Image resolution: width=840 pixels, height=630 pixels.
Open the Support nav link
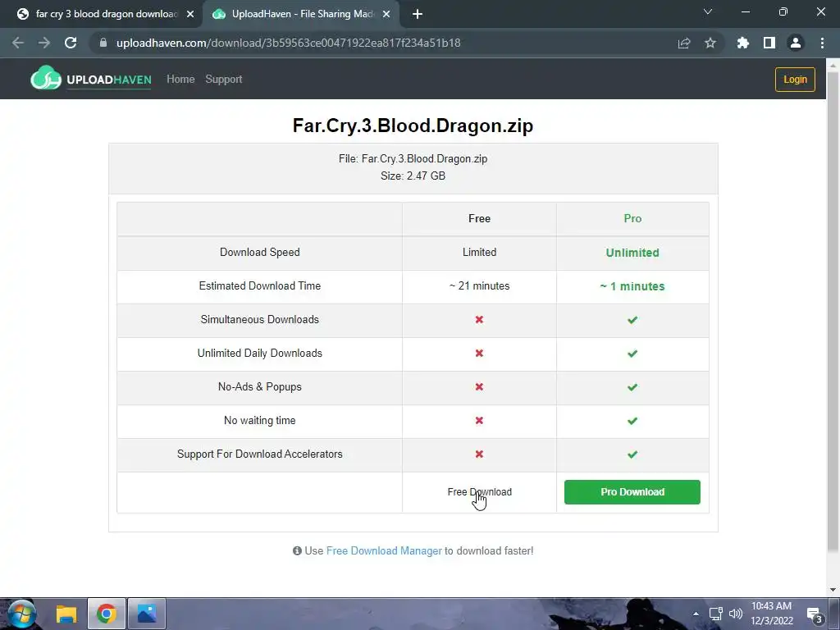point(224,80)
